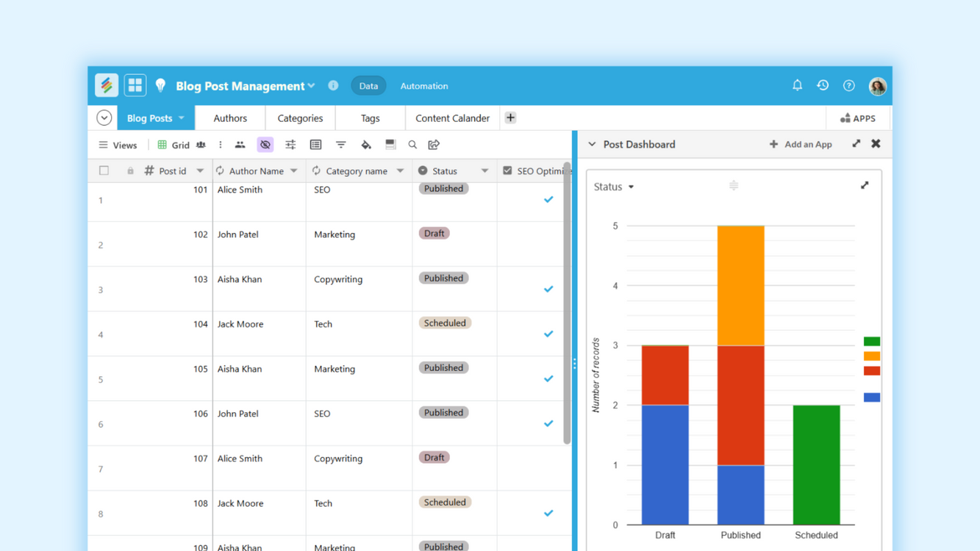Open the workspace grid icon
The width and height of the screenshot is (980, 551).
(135, 85)
